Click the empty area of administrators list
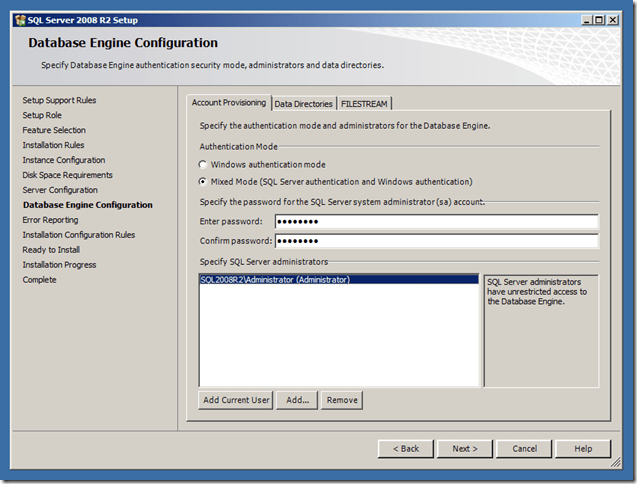 (338, 340)
